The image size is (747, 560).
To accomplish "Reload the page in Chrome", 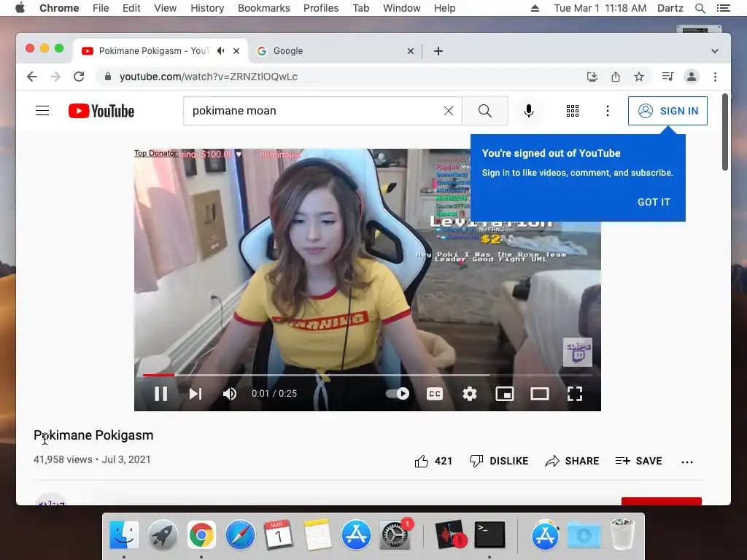I will coord(79,77).
